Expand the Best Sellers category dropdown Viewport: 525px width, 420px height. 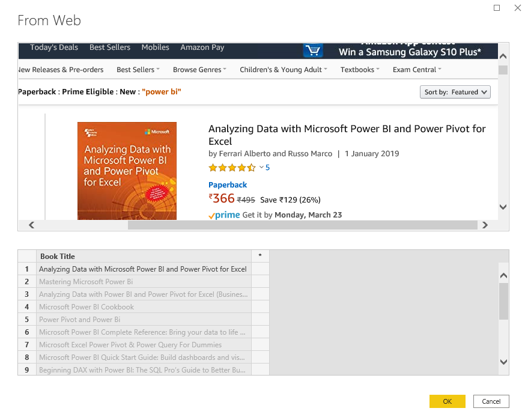138,70
